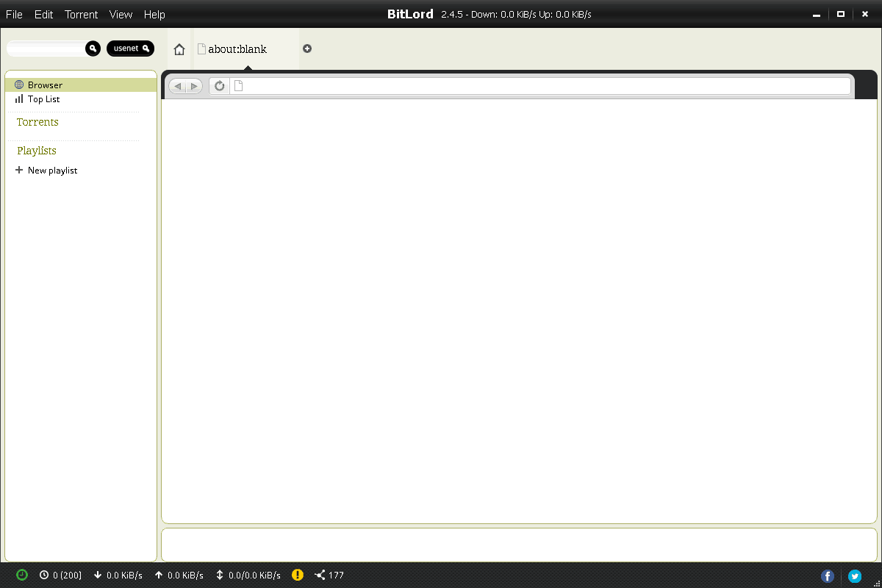Open the View menu
The height and width of the screenshot is (588, 882).
(x=121, y=15)
